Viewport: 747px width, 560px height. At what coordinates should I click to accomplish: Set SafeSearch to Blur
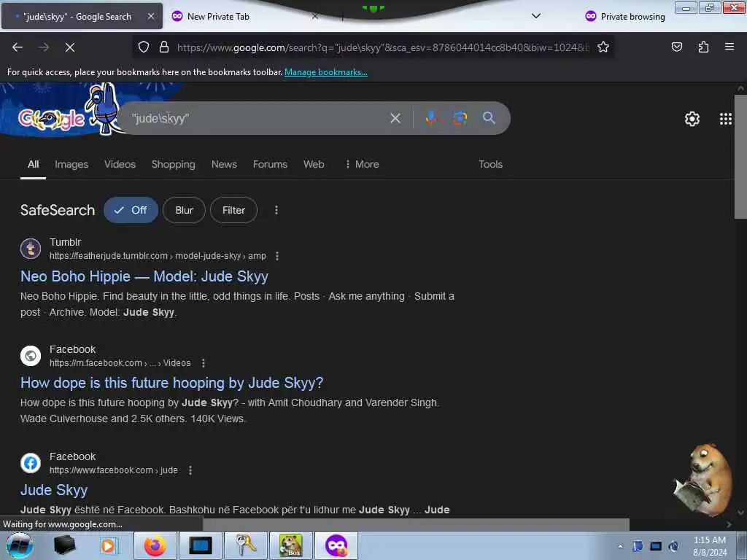tap(184, 210)
